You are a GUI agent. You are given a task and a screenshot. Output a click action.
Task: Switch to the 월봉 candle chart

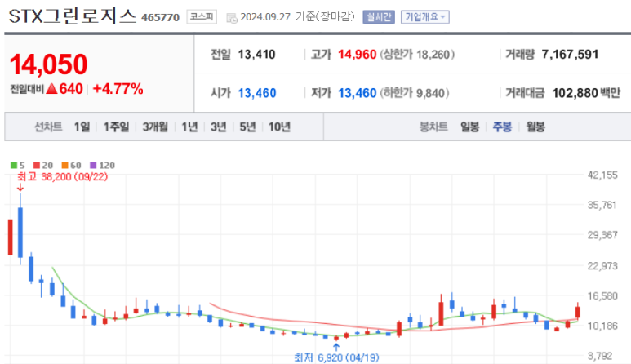tap(535, 127)
